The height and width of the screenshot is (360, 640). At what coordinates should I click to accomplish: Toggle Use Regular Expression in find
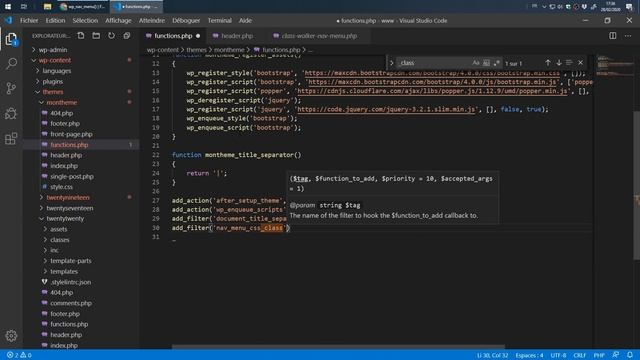pos(496,63)
